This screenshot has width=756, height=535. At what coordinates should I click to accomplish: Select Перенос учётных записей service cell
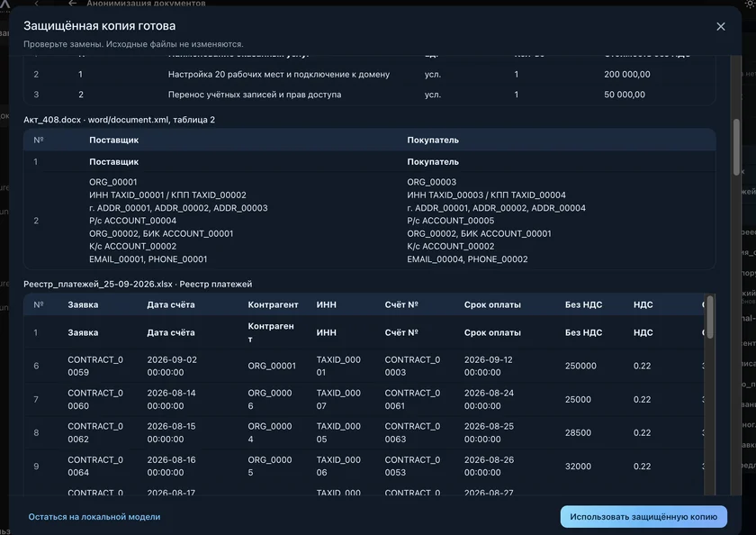click(x=255, y=95)
